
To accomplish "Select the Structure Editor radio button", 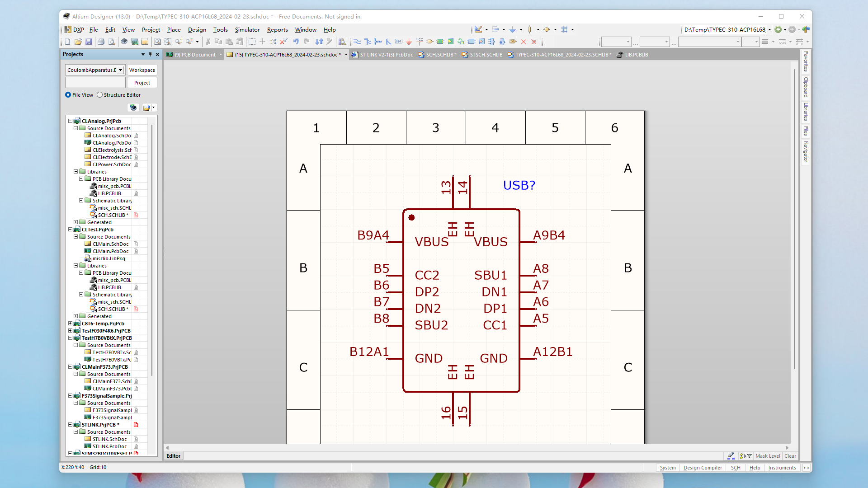I will point(100,95).
